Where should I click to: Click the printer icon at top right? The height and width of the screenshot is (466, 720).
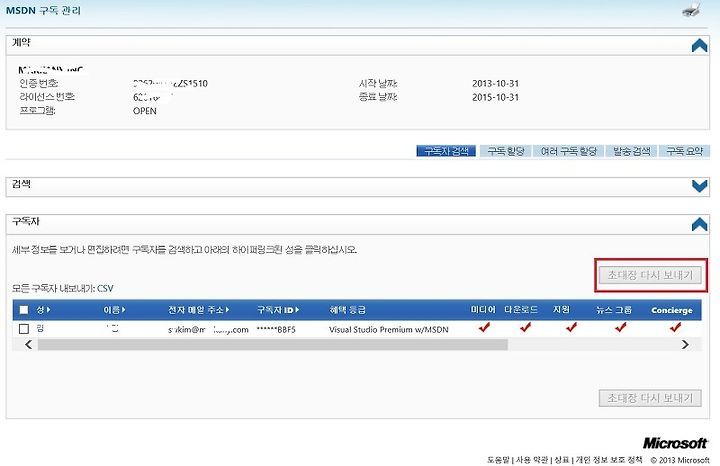692,10
